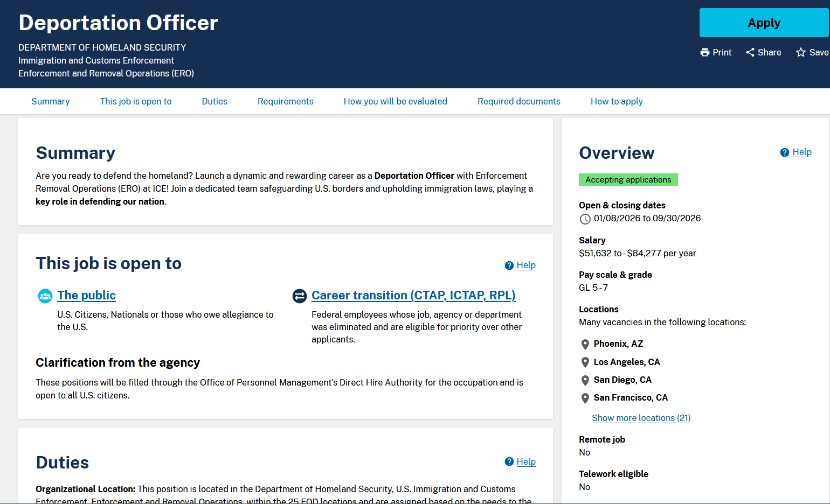The width and height of the screenshot is (830, 504).
Task: Click the dates 01/08/2026 to 09/30/2026
Action: tap(647, 218)
